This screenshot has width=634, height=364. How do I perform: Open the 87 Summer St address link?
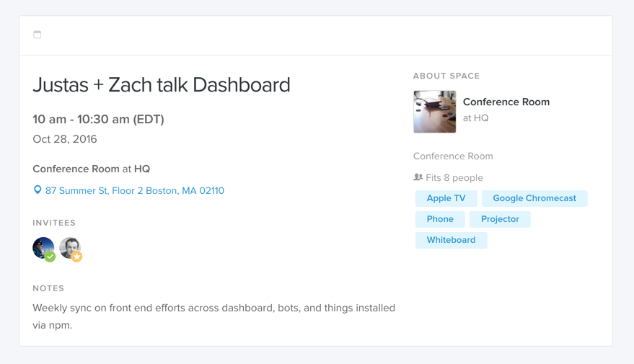click(135, 191)
